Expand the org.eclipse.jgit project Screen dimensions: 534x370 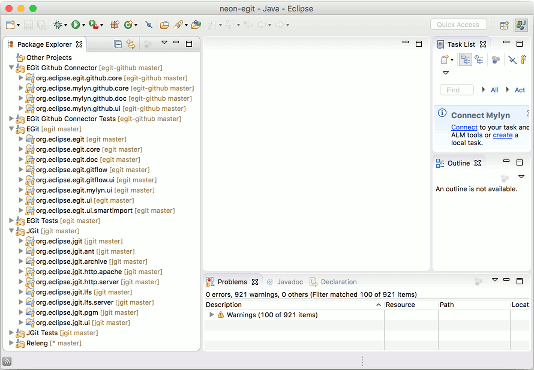click(20, 241)
